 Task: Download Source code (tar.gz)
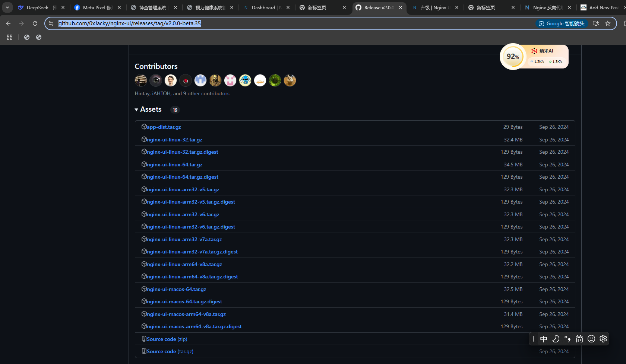click(x=170, y=351)
